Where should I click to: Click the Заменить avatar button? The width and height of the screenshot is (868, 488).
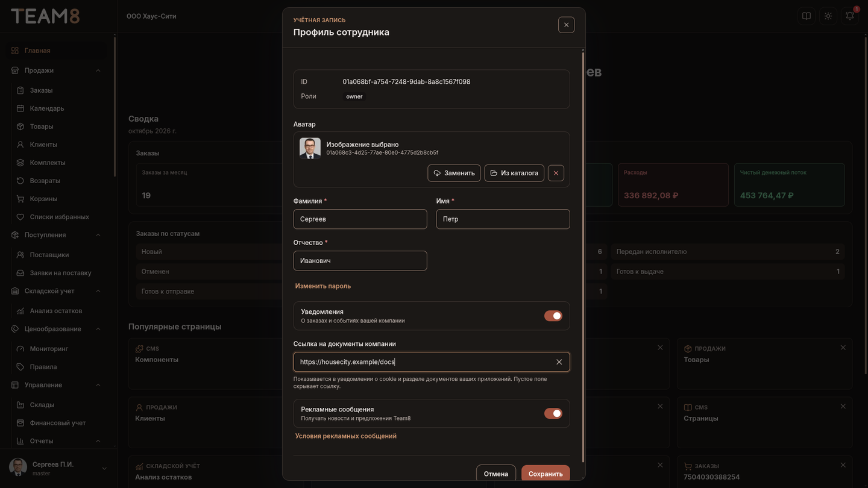tap(454, 173)
